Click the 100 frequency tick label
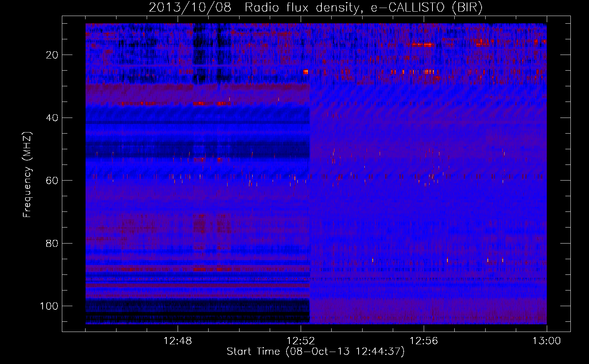 [x=49, y=306]
